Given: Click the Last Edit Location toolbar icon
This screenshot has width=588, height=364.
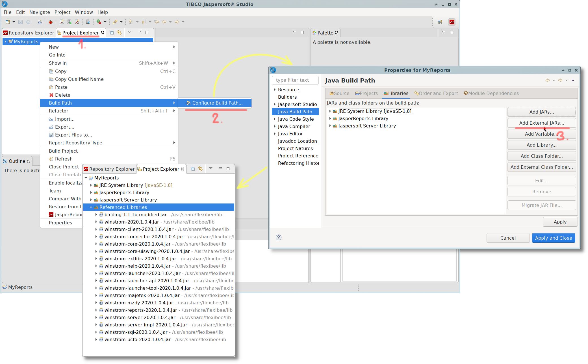Looking at the screenshot, I should point(157,22).
